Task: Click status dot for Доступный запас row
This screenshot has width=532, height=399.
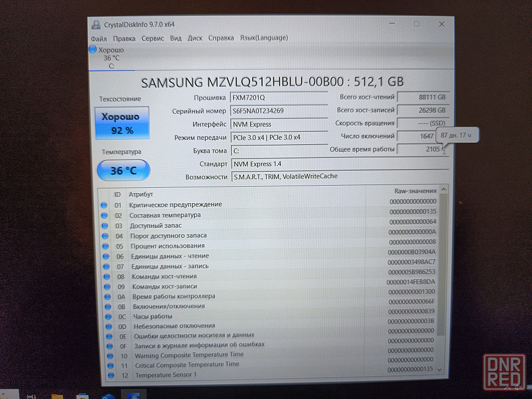Action: click(x=105, y=226)
